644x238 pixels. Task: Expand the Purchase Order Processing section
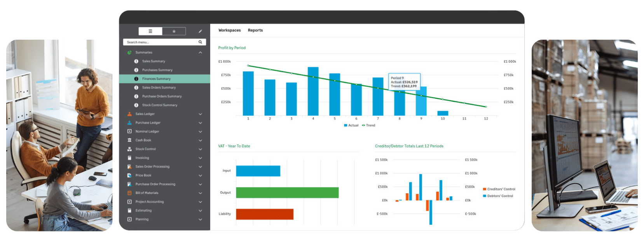pos(200,184)
